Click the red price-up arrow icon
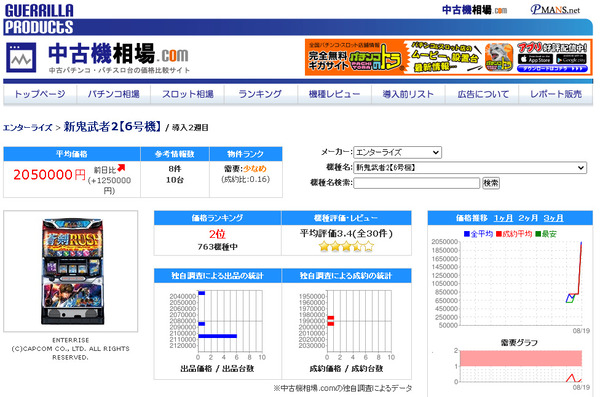Screen dimensions: 600x397 point(121,168)
